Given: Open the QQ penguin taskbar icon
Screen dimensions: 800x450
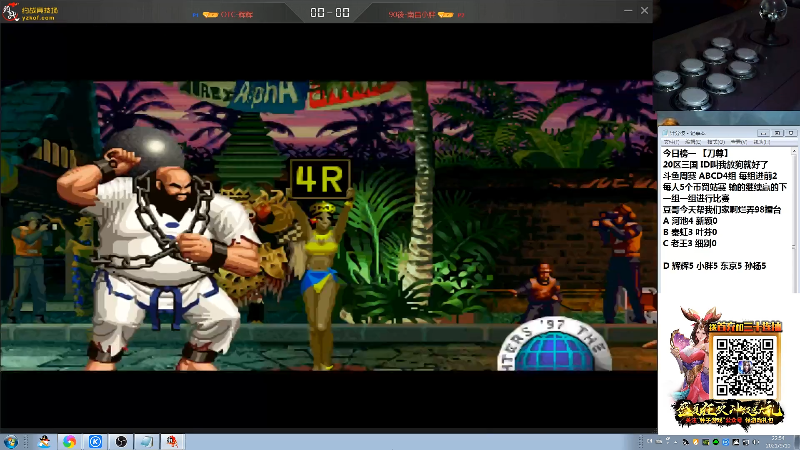Looking at the screenshot, I should (x=44, y=442).
